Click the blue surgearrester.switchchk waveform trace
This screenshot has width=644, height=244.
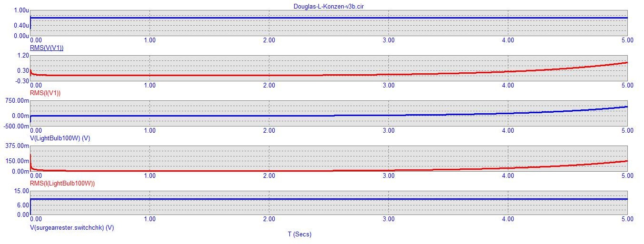tap(328, 199)
